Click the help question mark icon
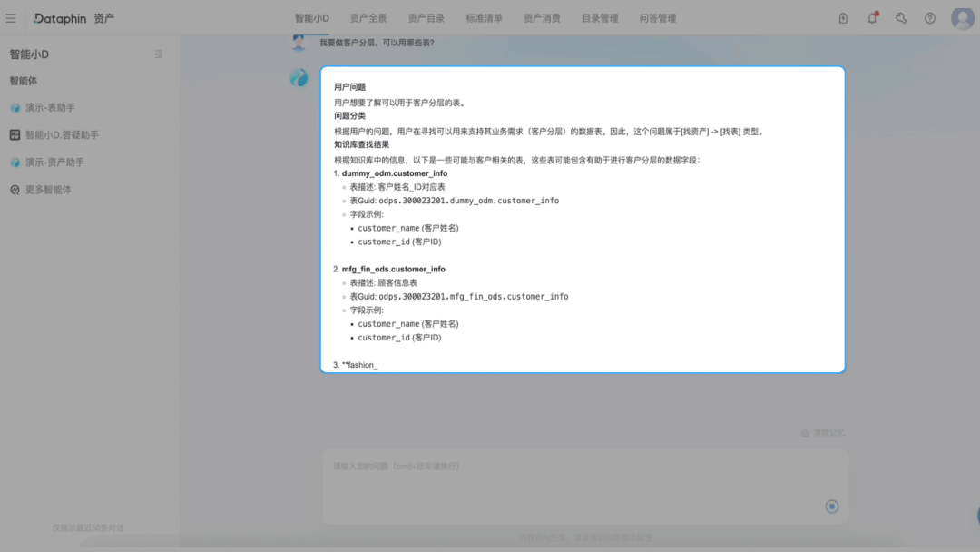The width and height of the screenshot is (980, 552). coord(928,17)
